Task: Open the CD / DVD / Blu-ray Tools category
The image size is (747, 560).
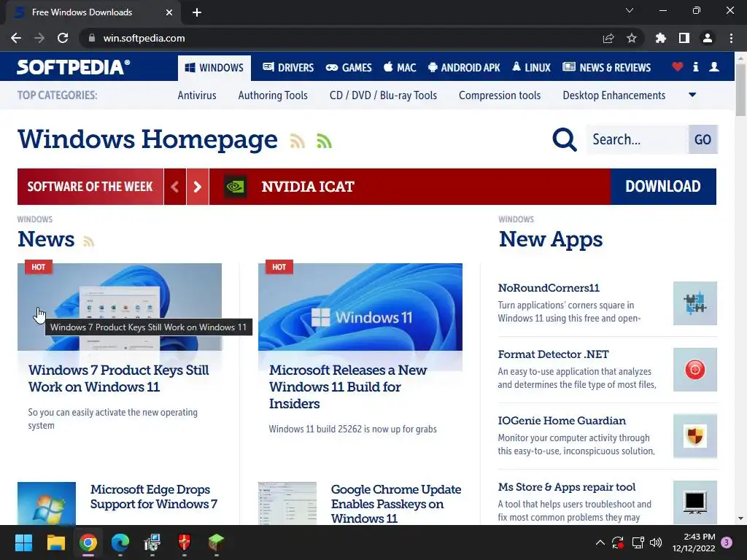Action: pyautogui.click(x=383, y=96)
